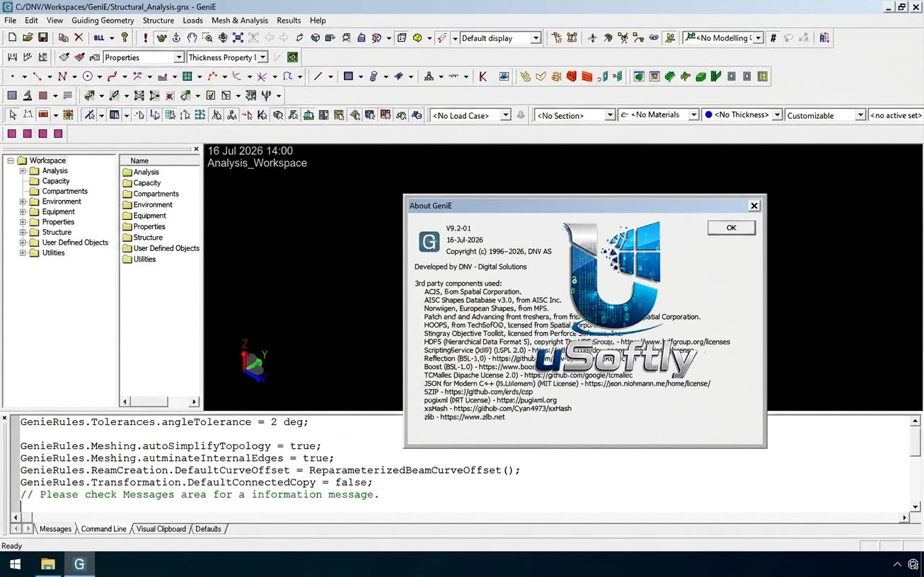Select Capacity folder in the Name list

pos(147,183)
